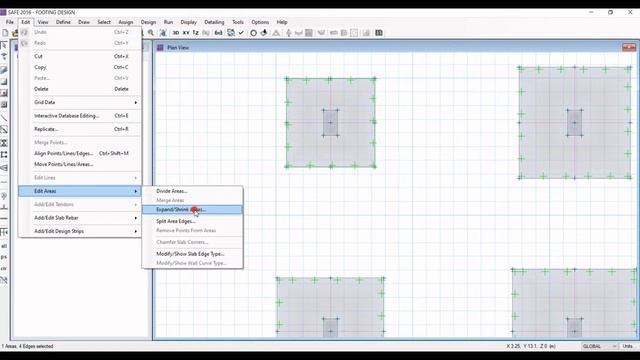The width and height of the screenshot is (640, 360).
Task: Open the Select menu
Action: tap(104, 22)
